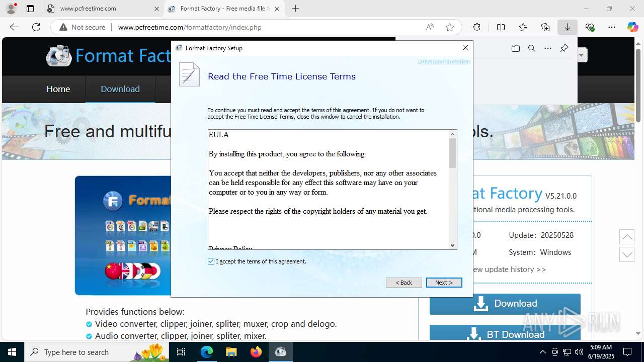This screenshot has height=362, width=644.
Task: Go Back in the setup wizard
Action: (404, 283)
